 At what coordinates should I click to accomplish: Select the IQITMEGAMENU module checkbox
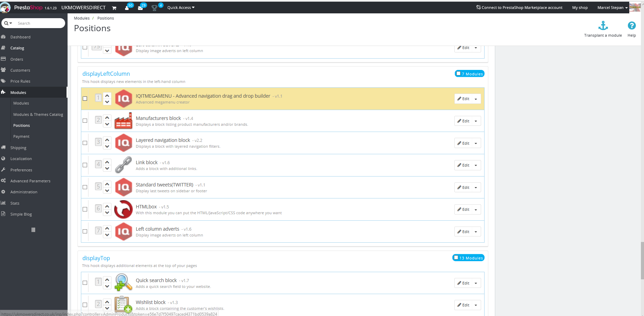click(x=85, y=99)
